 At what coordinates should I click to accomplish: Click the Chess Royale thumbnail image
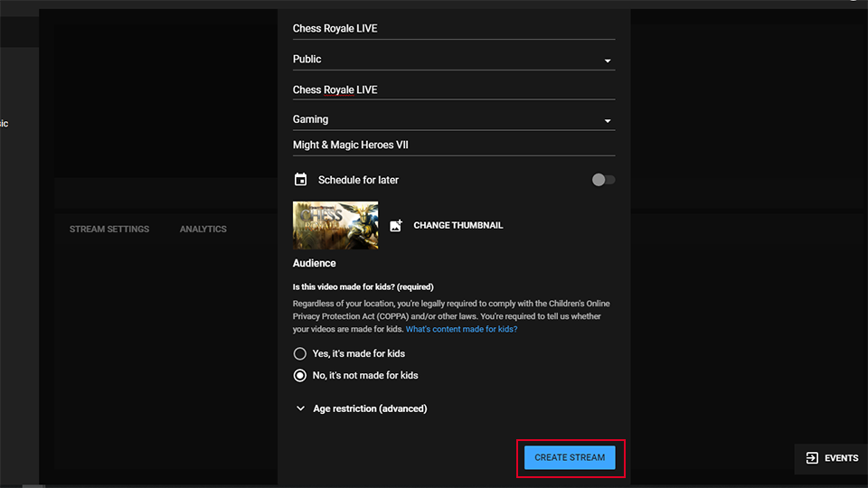click(x=335, y=225)
